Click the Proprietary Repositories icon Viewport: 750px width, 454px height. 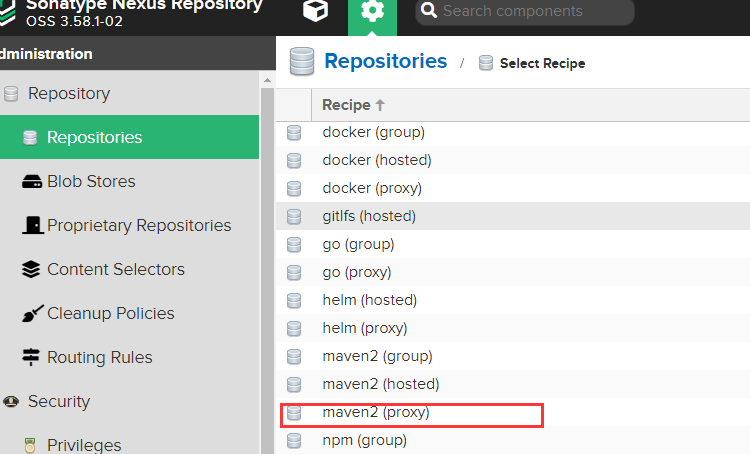point(30,226)
